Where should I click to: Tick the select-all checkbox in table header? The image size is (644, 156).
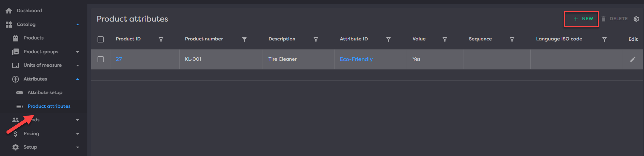101,39
